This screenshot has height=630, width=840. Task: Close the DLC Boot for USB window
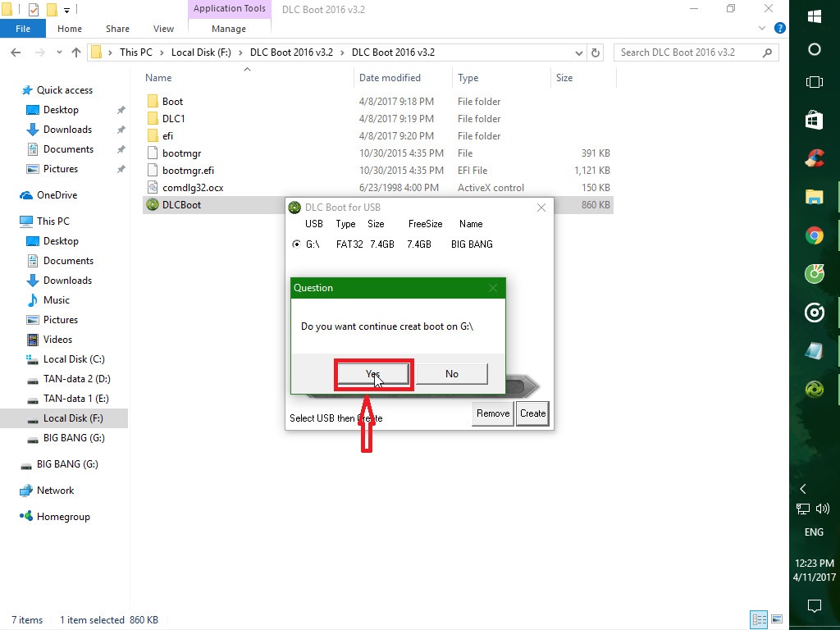541,208
